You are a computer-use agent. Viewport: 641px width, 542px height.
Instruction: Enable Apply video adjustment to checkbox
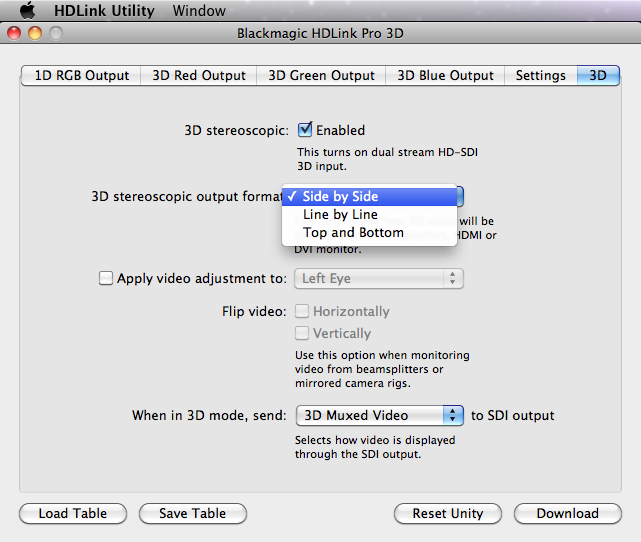coord(106,278)
